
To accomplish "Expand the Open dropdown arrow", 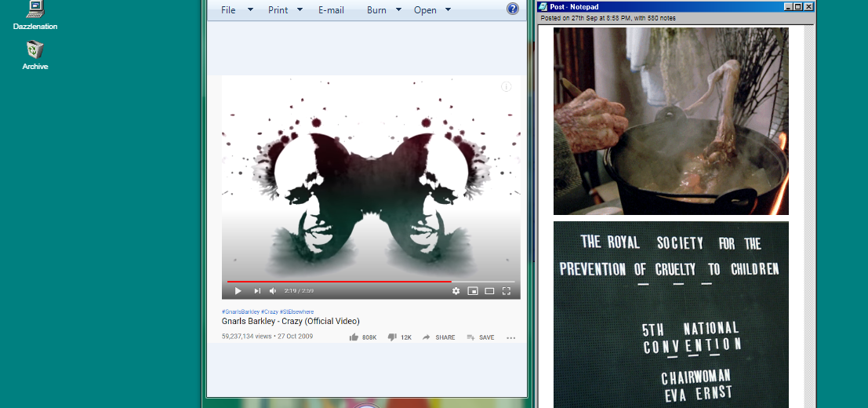I will coord(448,9).
